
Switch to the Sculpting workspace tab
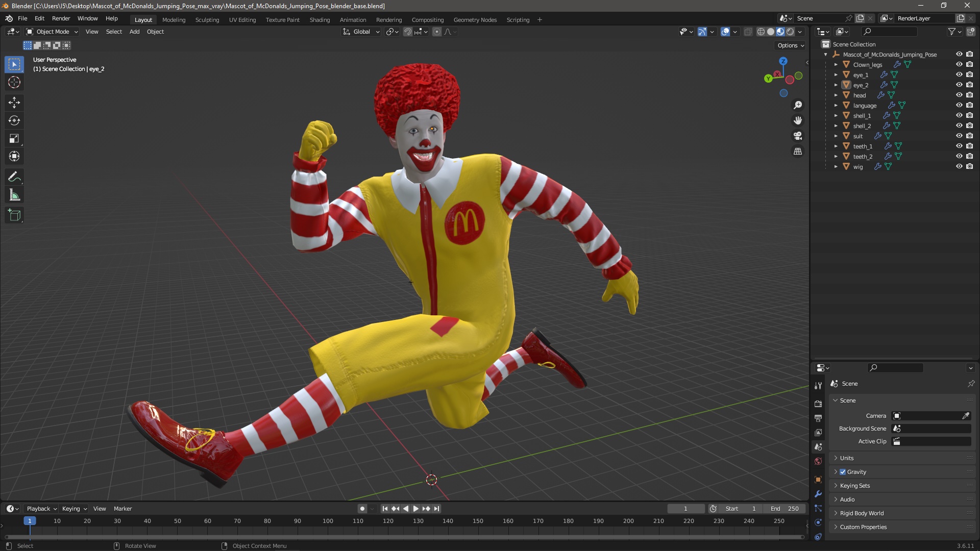(207, 20)
